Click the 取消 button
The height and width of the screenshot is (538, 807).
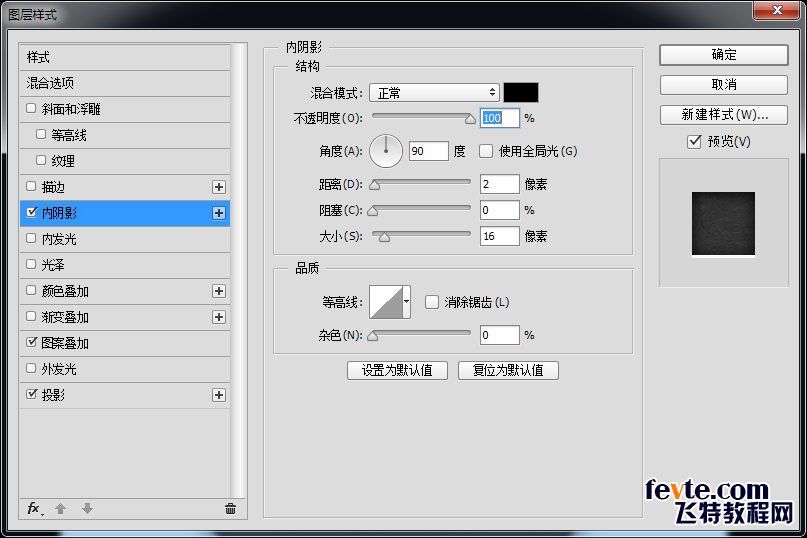click(x=724, y=84)
